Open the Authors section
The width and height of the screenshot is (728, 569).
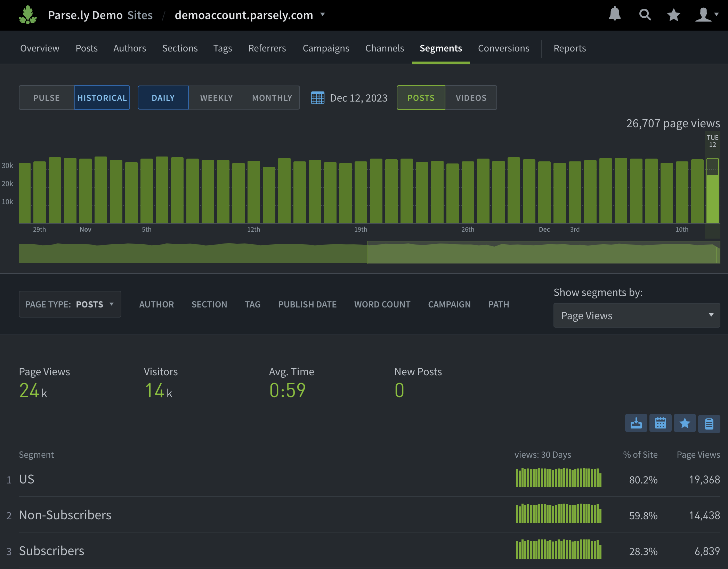click(x=129, y=48)
